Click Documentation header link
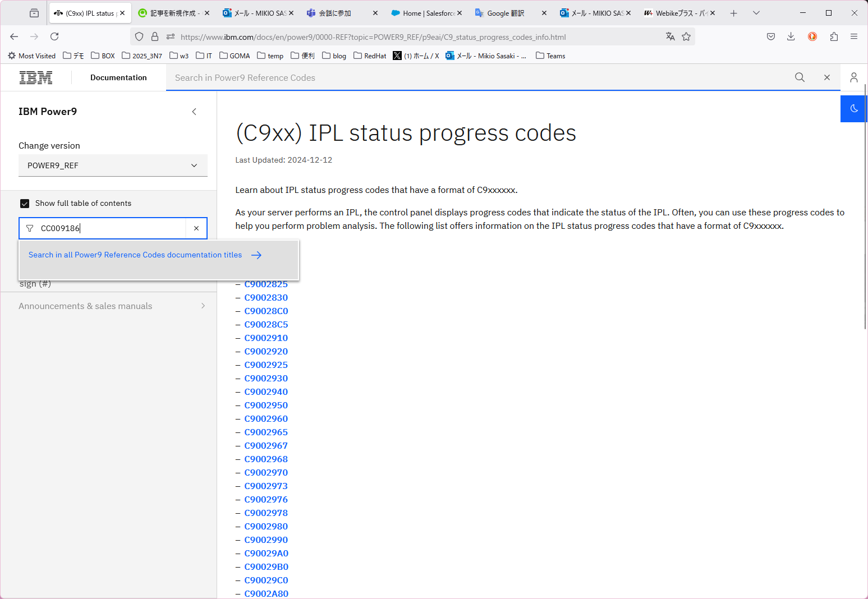Image resolution: width=868 pixels, height=599 pixels. 118,77
